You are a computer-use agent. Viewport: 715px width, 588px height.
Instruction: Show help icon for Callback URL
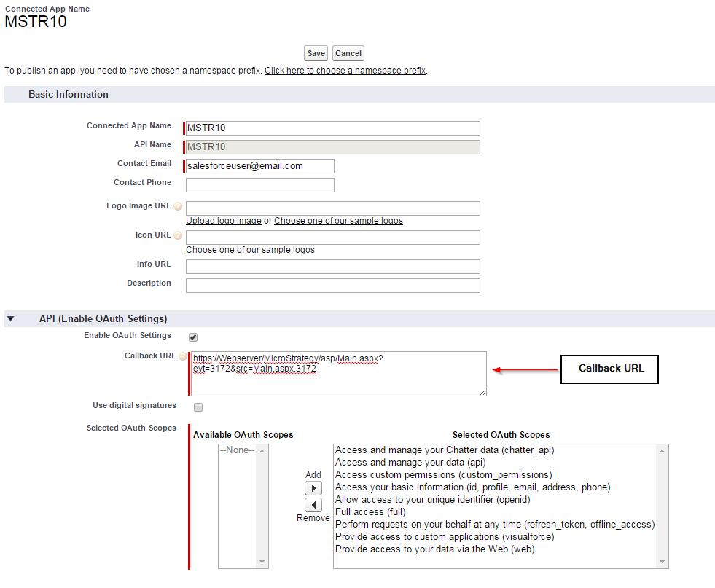183,356
